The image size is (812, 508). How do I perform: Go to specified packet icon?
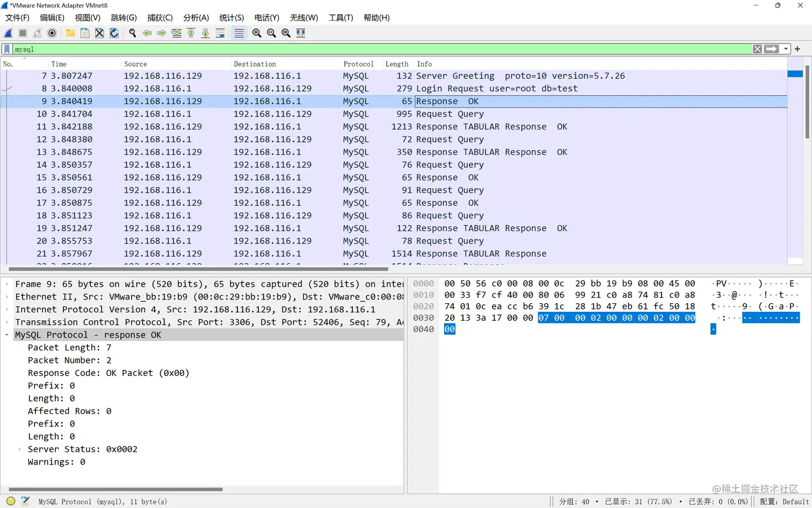[176, 33]
